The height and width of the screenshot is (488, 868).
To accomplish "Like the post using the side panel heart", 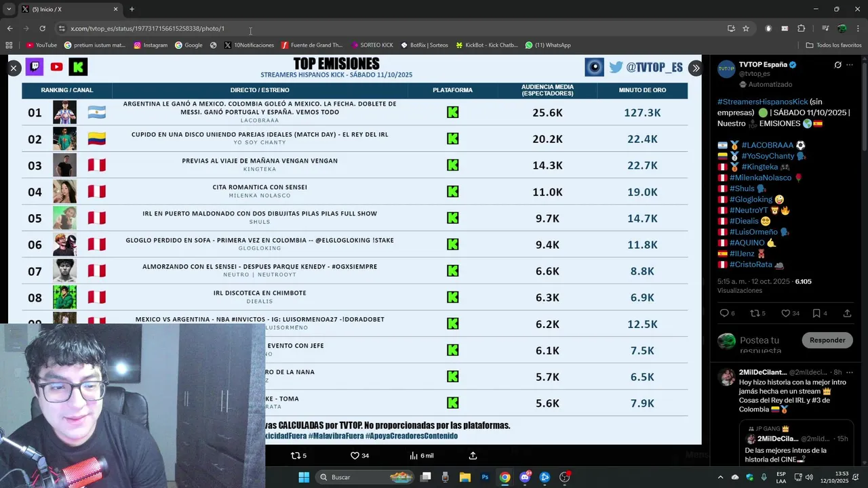I will pos(785,313).
